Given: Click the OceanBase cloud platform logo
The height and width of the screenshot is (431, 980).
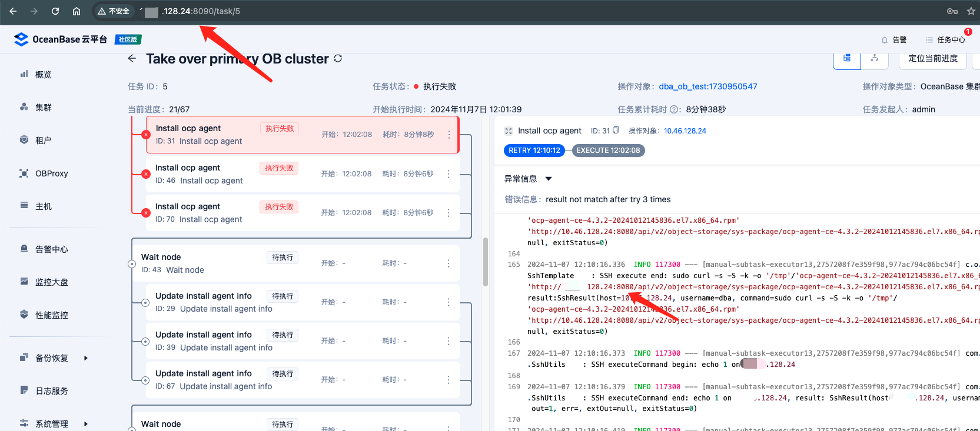Looking at the screenshot, I should (60, 39).
